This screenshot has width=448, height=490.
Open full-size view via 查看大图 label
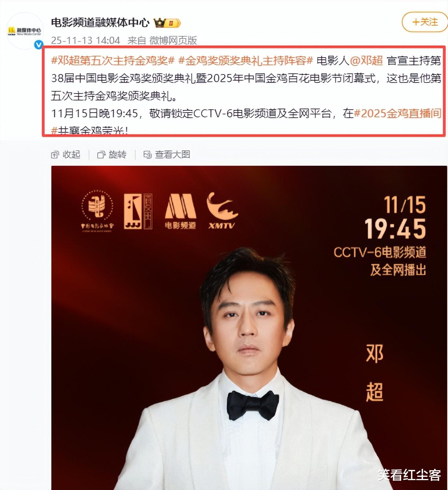click(x=172, y=155)
